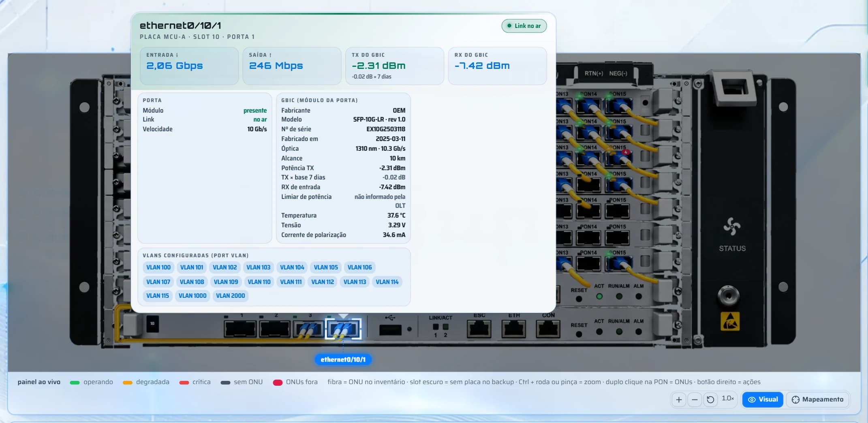Select the VLAN 110 chip
Image resolution: width=868 pixels, height=423 pixels.
click(x=259, y=282)
